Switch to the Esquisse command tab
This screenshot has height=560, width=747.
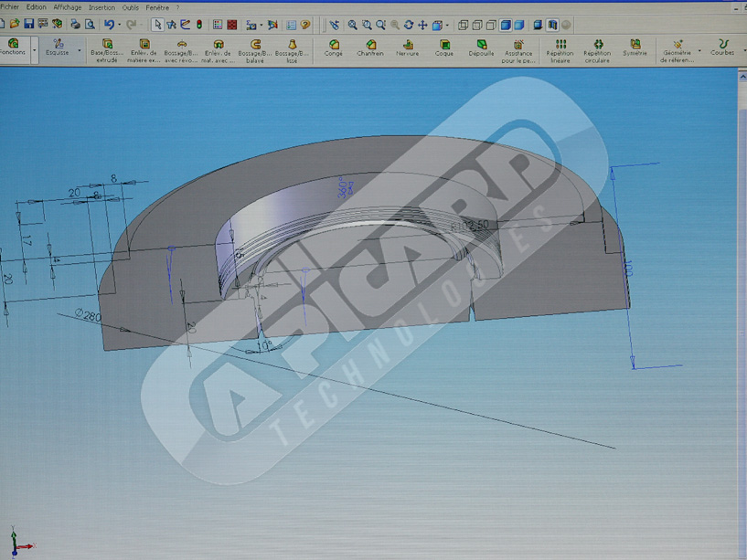point(58,48)
